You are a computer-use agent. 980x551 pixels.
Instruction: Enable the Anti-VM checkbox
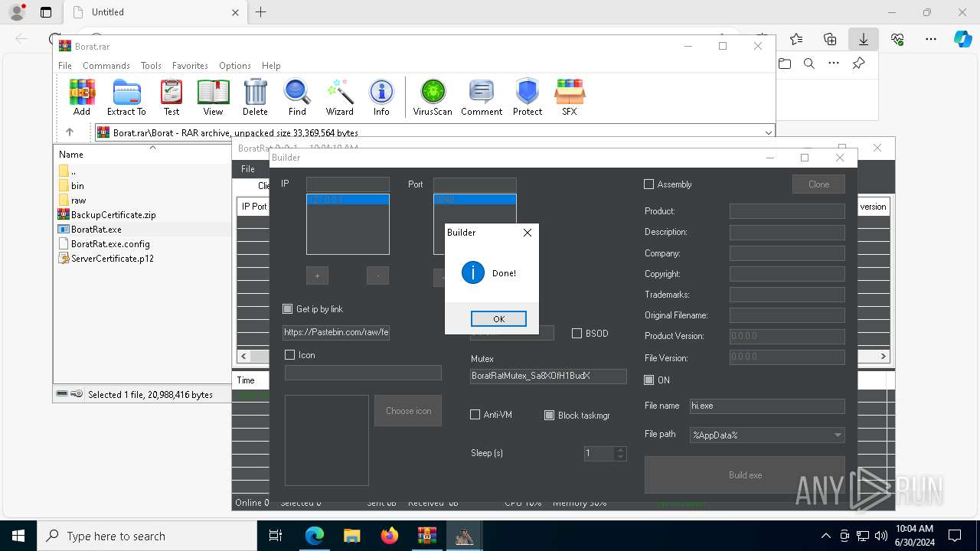(475, 414)
